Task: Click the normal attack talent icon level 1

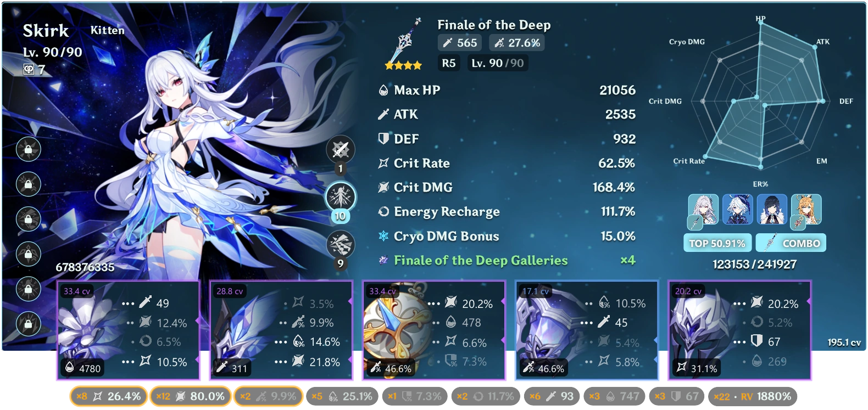Action: (341, 149)
